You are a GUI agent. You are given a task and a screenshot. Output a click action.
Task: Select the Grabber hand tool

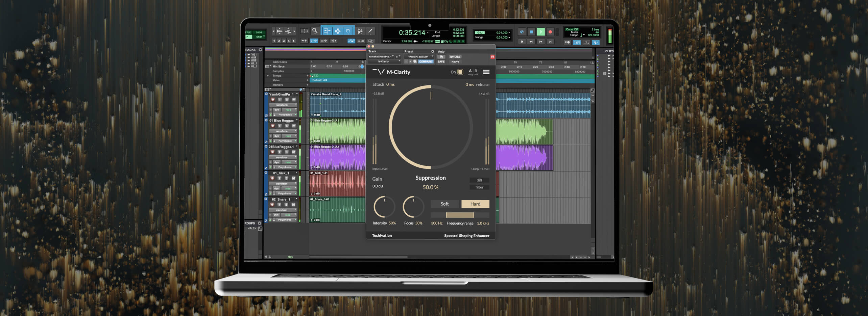coord(348,31)
